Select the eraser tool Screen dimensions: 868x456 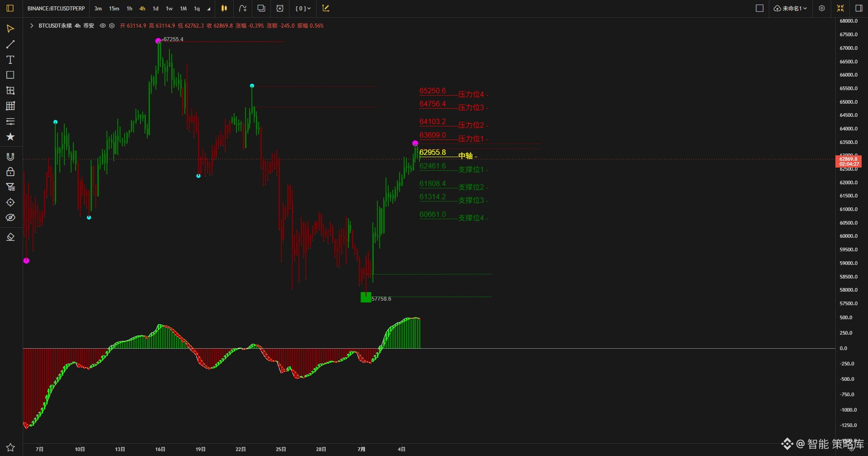(x=10, y=237)
